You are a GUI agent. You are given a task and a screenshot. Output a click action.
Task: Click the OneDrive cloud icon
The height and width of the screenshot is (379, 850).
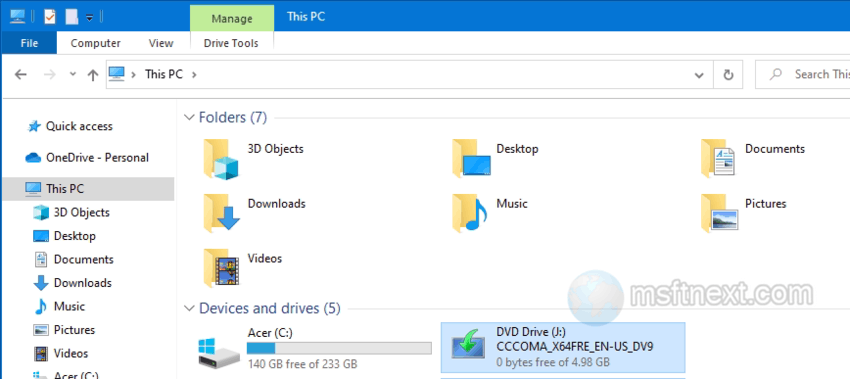click(x=33, y=158)
